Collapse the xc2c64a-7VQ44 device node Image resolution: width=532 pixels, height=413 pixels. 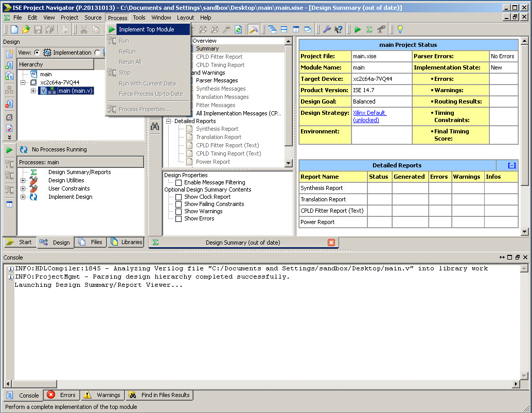coord(23,82)
